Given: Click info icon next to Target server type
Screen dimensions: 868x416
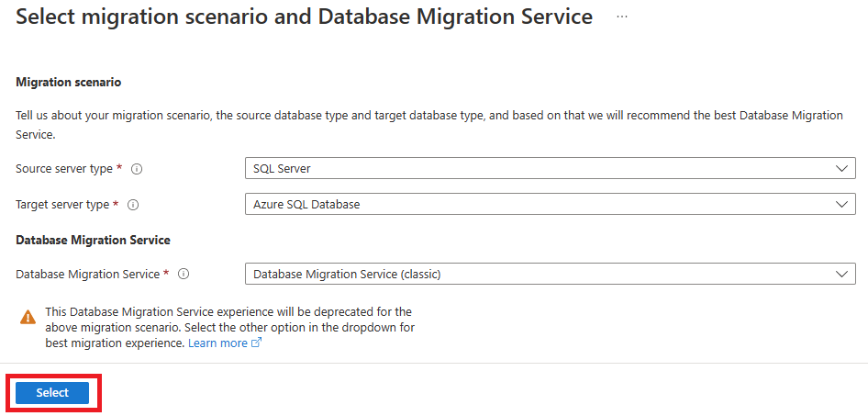Looking at the screenshot, I should [x=133, y=205].
